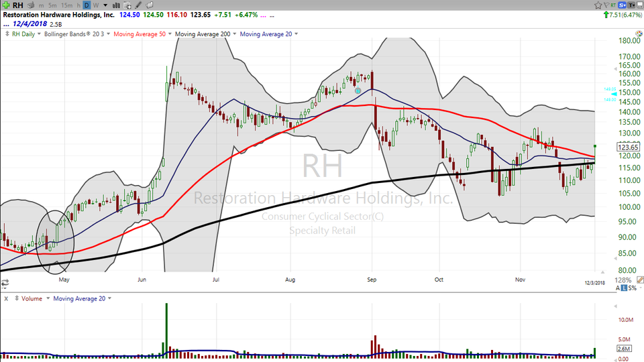Click the layout save icon top-right
The height and width of the screenshot is (362, 644).
tap(640, 5)
